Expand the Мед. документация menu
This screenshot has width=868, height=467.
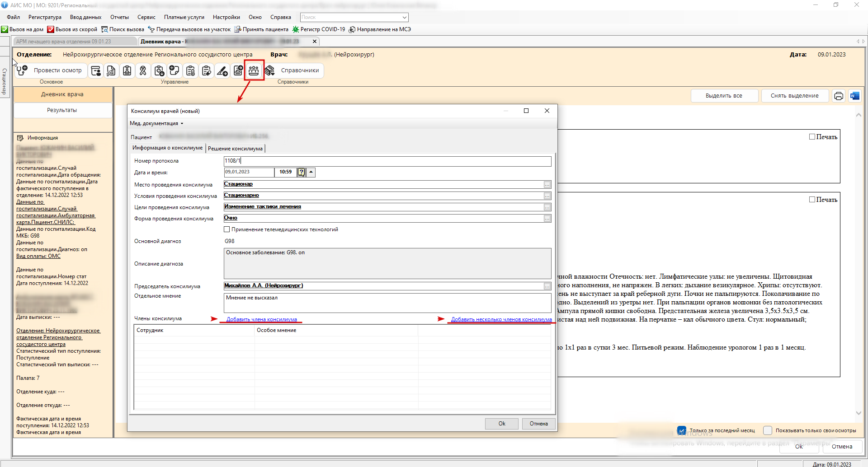tap(156, 123)
